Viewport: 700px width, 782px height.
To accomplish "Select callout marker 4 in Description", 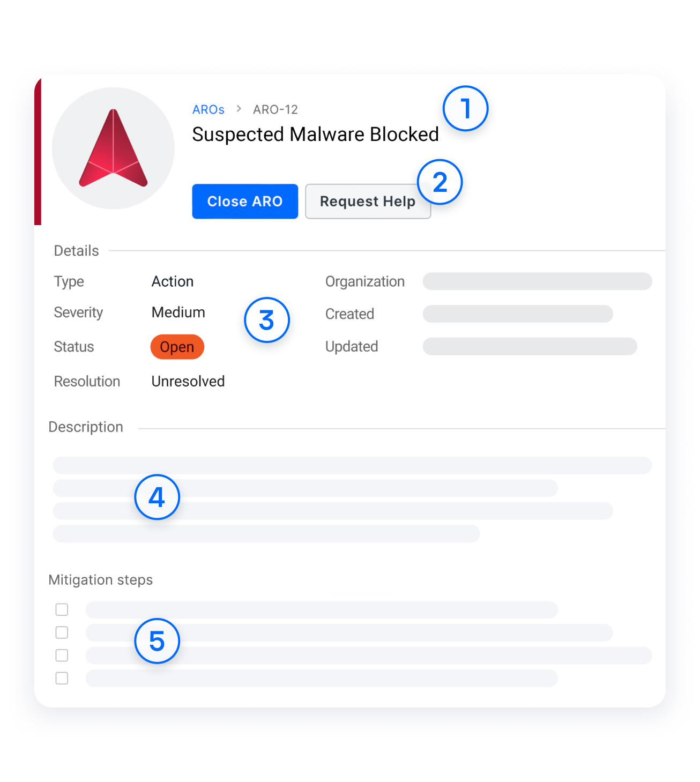I will pos(157,497).
